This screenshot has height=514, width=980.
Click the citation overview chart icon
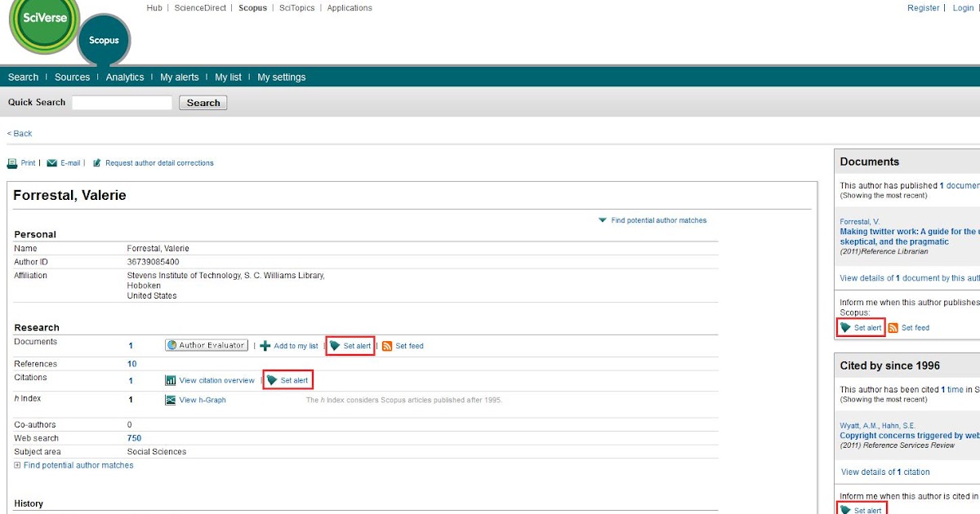171,380
